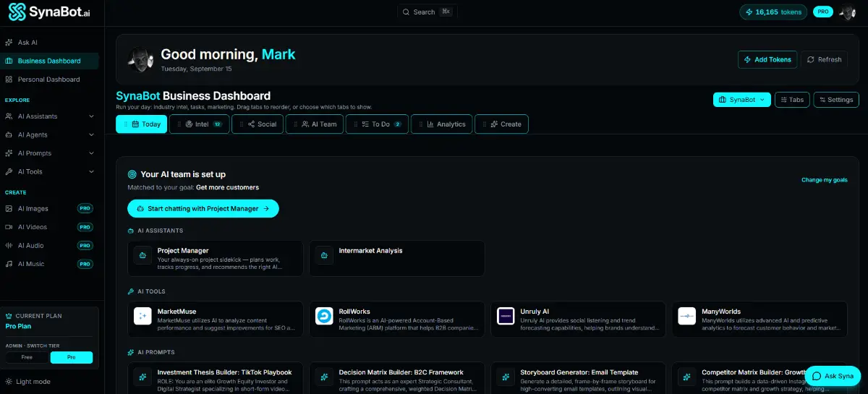Image resolution: width=868 pixels, height=394 pixels.
Task: Click the Search box
Action: (x=427, y=12)
